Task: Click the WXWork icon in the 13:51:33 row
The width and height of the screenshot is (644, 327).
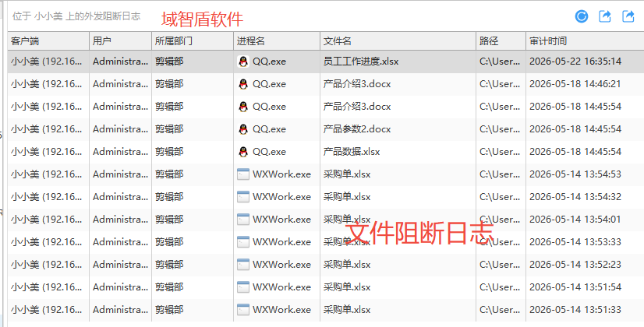Action: tap(243, 310)
